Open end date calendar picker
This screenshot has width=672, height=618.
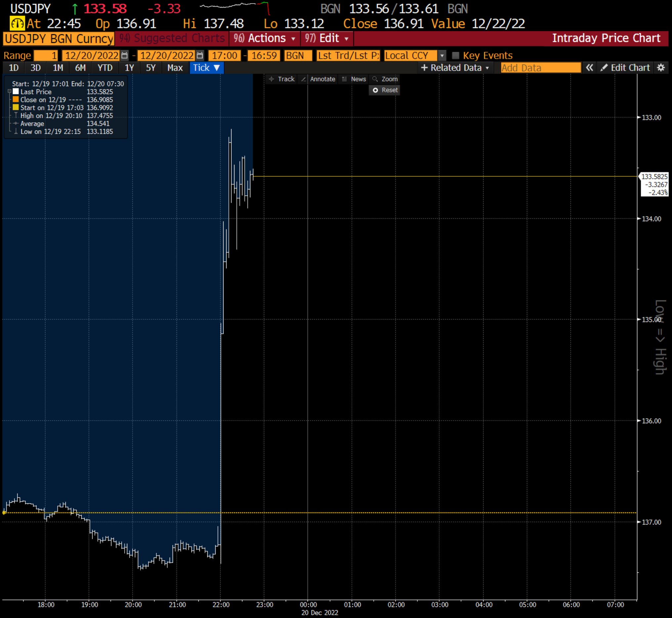(200, 55)
